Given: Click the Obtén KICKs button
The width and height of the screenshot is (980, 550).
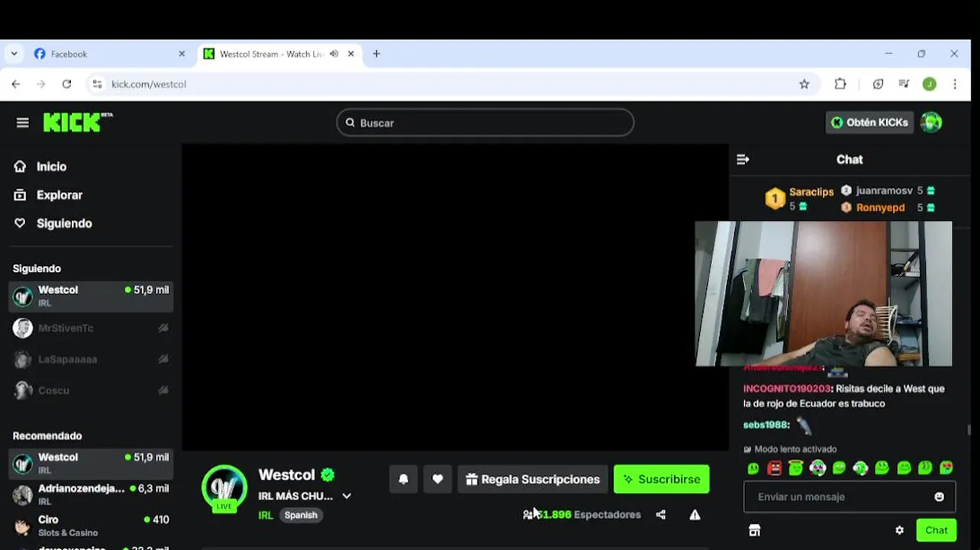Looking at the screenshot, I should 869,122.
